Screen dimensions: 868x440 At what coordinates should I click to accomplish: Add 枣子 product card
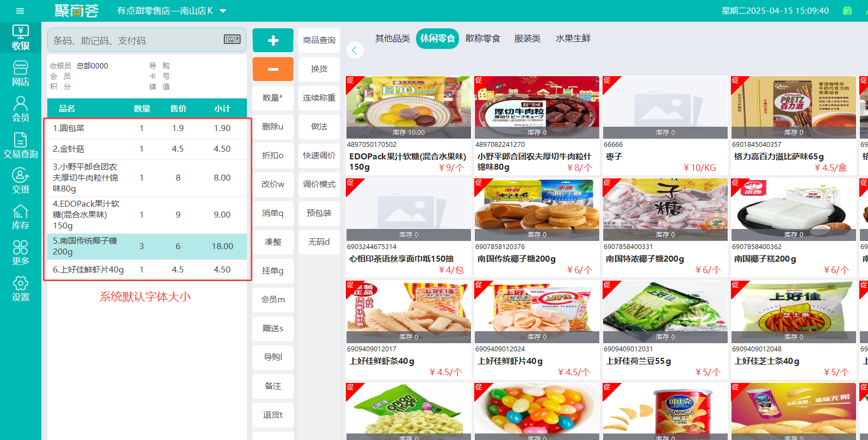pyautogui.click(x=665, y=125)
